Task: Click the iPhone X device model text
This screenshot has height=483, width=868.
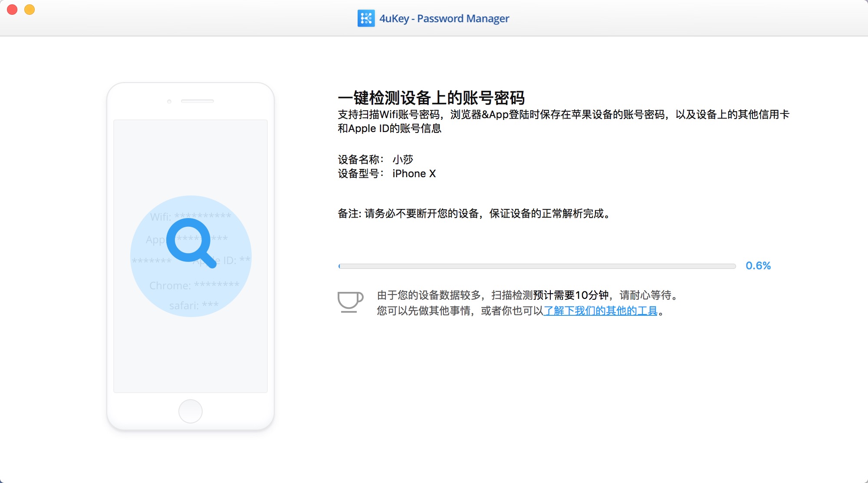Action: point(414,174)
